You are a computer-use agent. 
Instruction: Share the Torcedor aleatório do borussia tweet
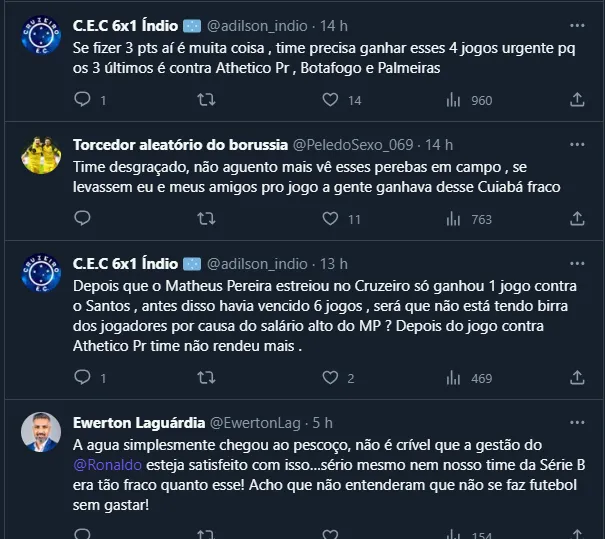(576, 219)
